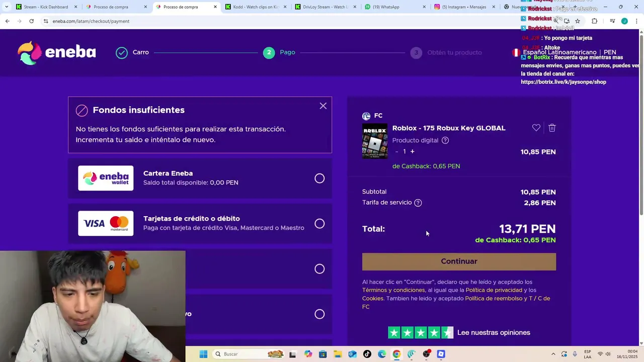
Task: Click the Eneba logo
Action: [x=56, y=52]
